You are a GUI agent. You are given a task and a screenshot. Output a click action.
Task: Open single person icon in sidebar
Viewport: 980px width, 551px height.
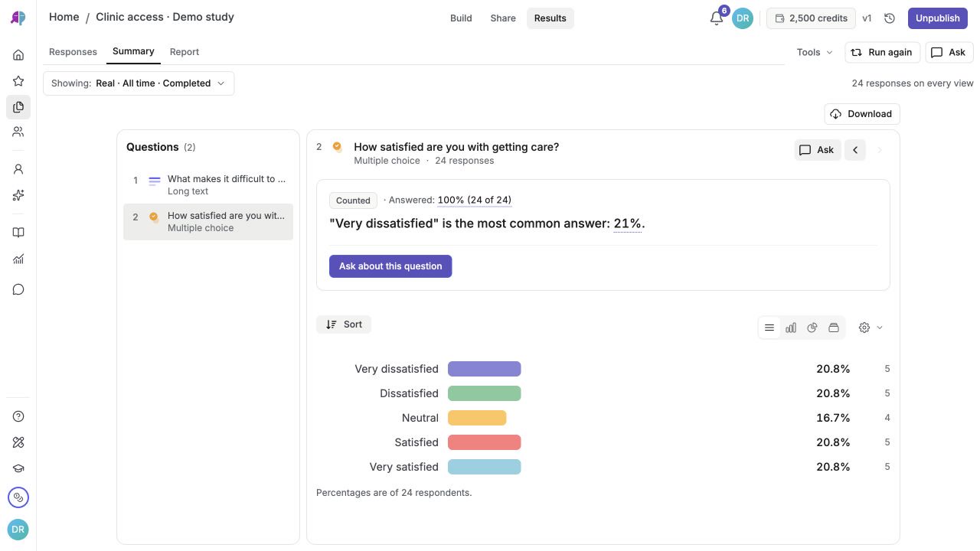(x=18, y=169)
